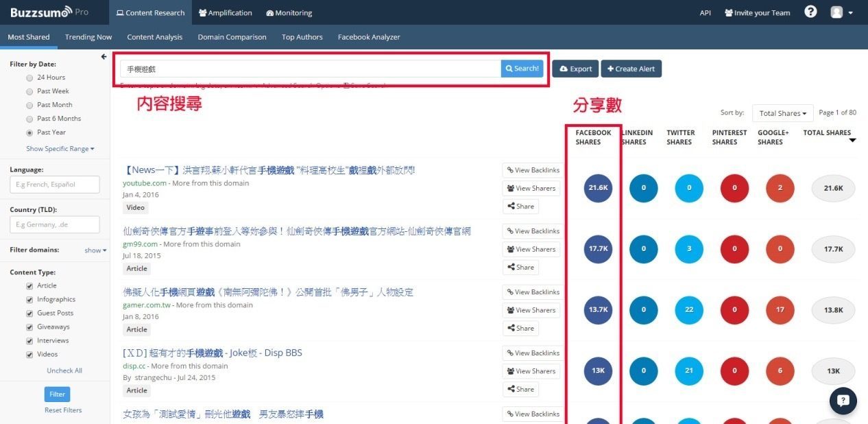Enable the Infographics checkbox

tap(29, 299)
